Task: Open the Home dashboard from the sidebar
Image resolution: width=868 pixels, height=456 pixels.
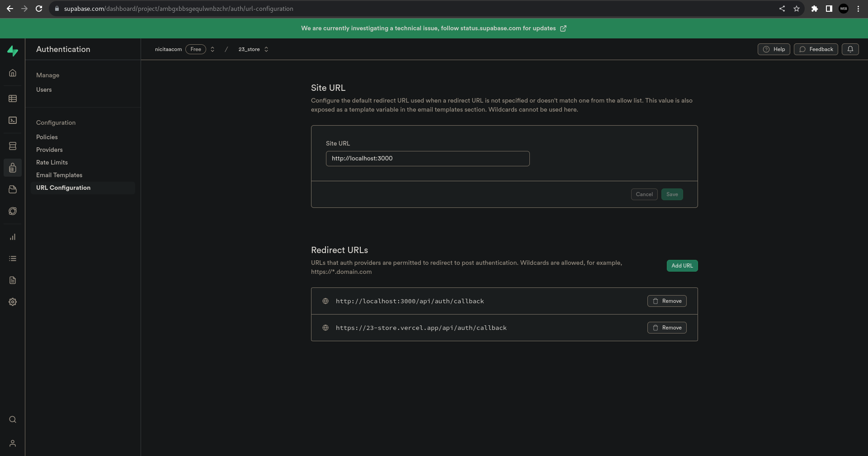Action: (x=13, y=72)
